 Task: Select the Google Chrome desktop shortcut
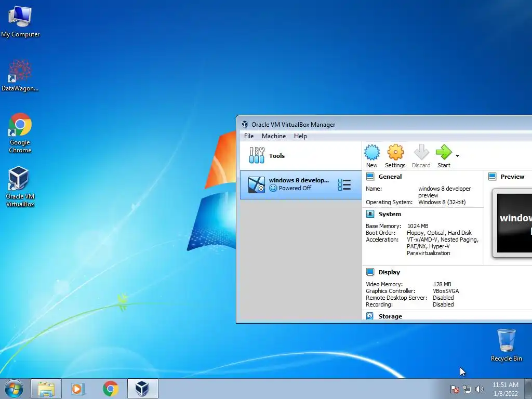click(20, 132)
